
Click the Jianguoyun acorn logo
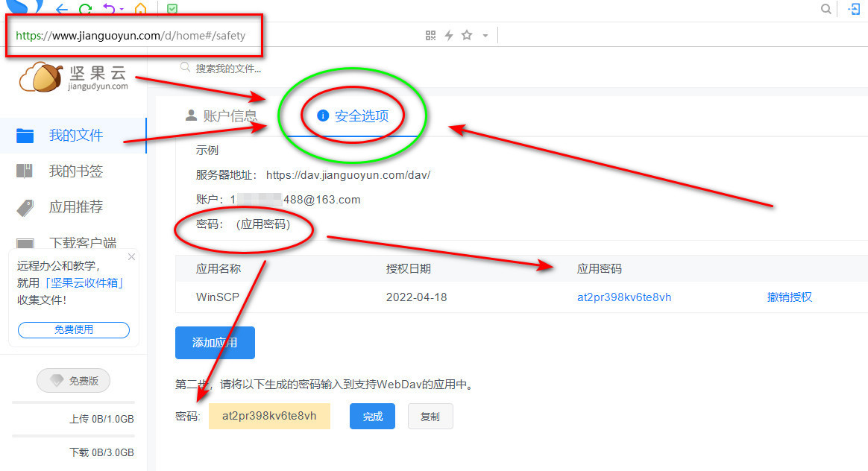pos(74,78)
